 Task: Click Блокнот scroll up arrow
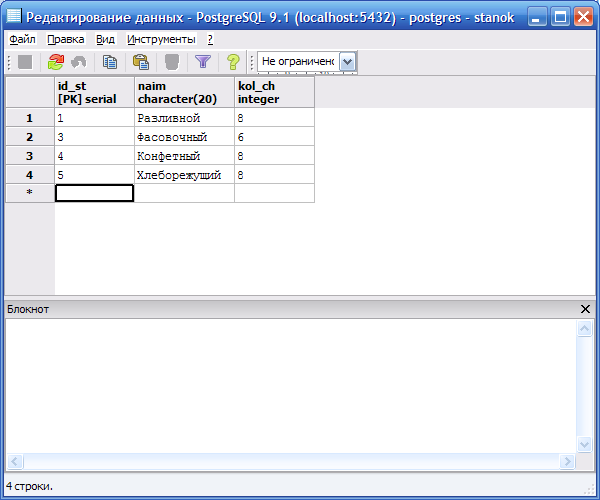pyautogui.click(x=585, y=328)
